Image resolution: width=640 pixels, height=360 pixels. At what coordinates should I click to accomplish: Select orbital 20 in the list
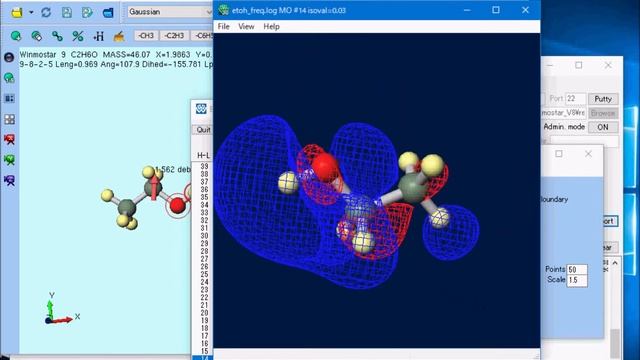[204, 313]
